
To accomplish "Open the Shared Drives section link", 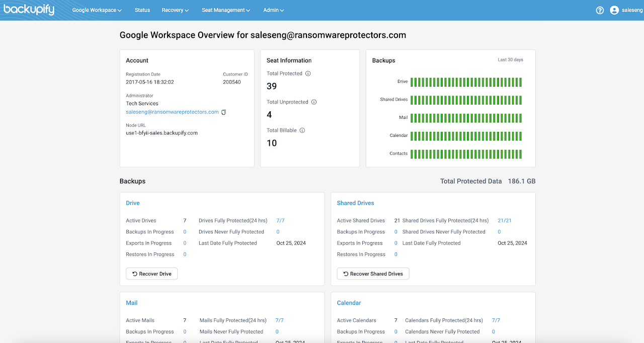I will click(356, 203).
